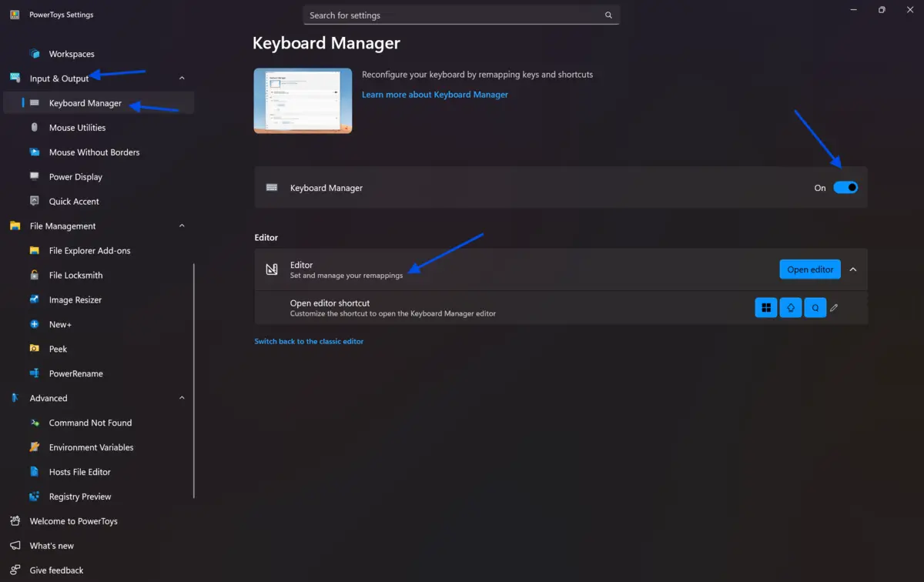Viewport: 924px width, 582px height.
Task: Click the Welcome to PowerToys icon
Action: 15,521
